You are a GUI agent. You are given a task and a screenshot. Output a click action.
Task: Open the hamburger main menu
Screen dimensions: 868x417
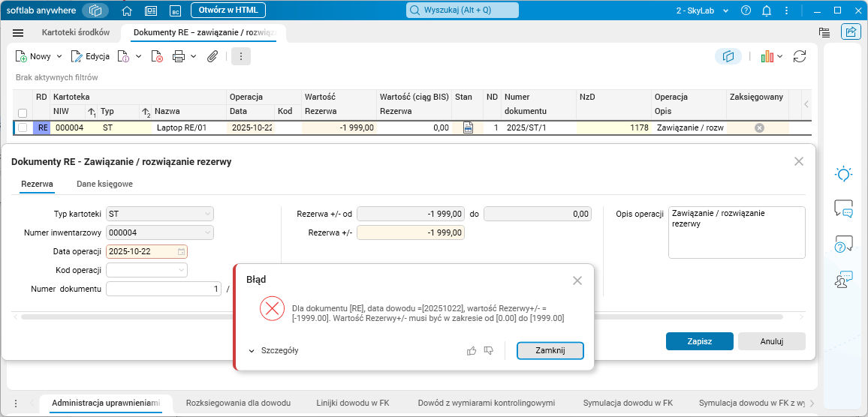coord(18,33)
